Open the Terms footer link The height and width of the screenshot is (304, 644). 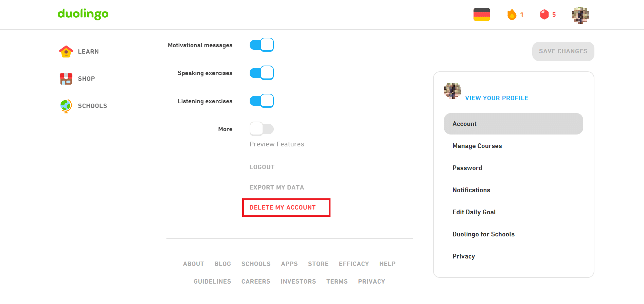tap(337, 282)
